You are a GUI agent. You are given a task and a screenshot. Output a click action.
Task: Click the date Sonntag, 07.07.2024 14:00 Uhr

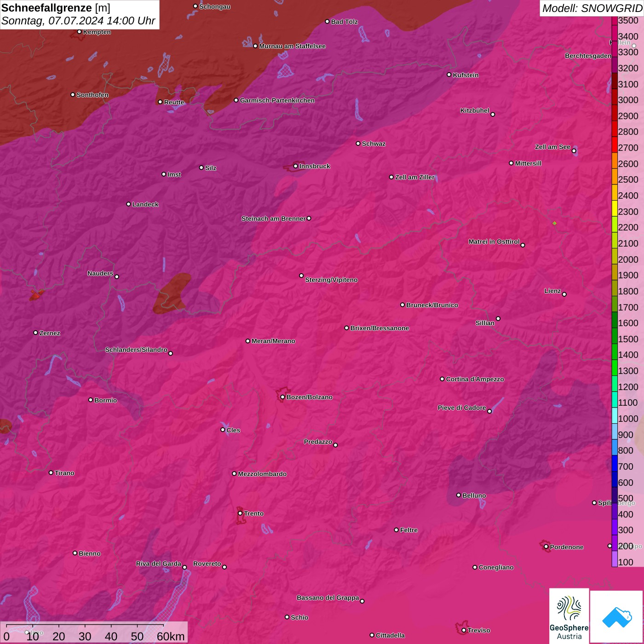pyautogui.click(x=78, y=21)
